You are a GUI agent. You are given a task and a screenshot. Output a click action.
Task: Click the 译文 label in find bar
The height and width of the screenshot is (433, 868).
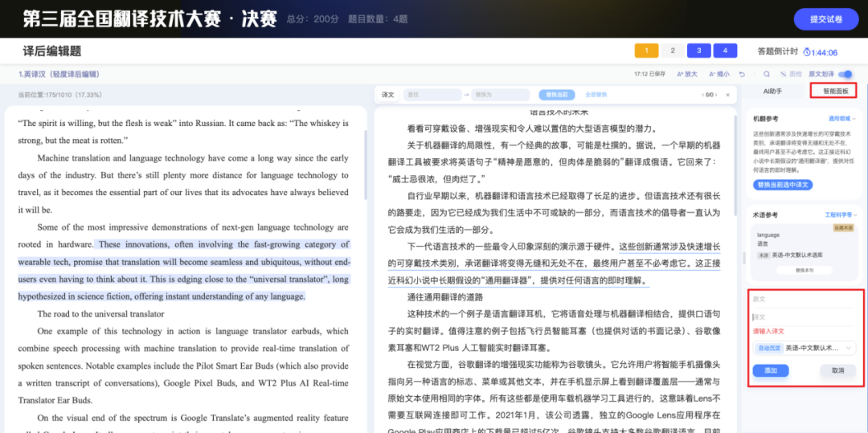point(388,95)
